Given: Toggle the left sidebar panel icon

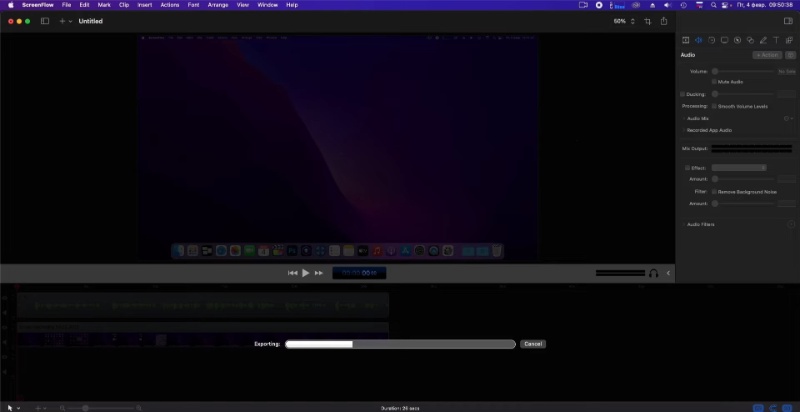Looking at the screenshot, I should (45, 21).
